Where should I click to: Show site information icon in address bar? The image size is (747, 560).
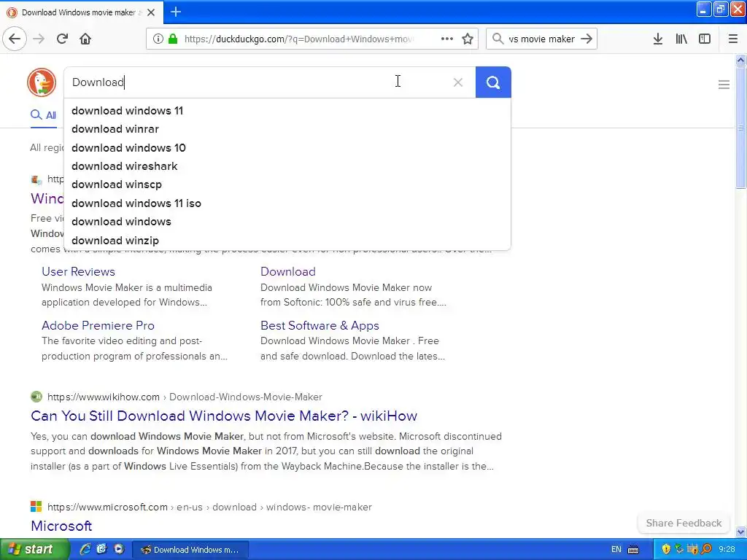[158, 39]
